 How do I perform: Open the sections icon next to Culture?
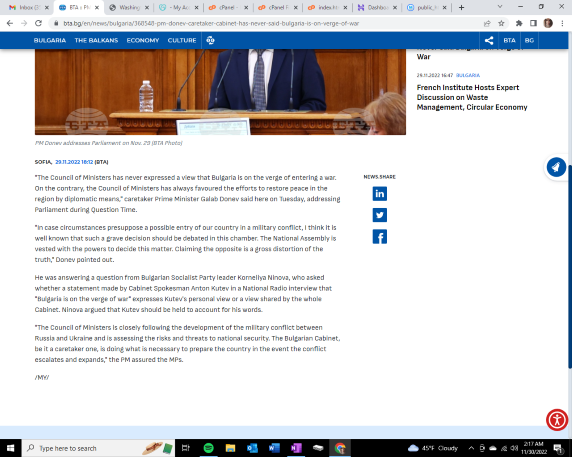[x=210, y=40]
